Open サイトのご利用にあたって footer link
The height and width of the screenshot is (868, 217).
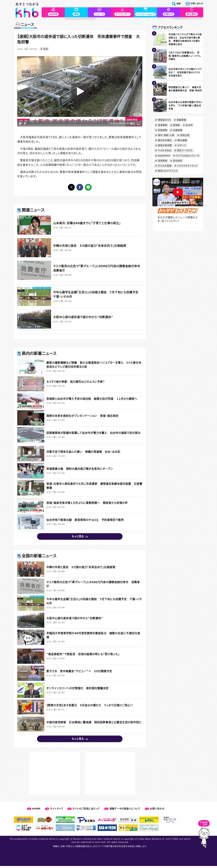point(84,808)
